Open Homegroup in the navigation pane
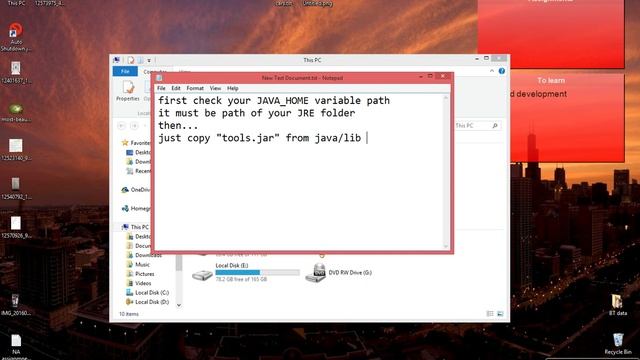Image resolution: width=640 pixels, height=360 pixels. (136, 209)
